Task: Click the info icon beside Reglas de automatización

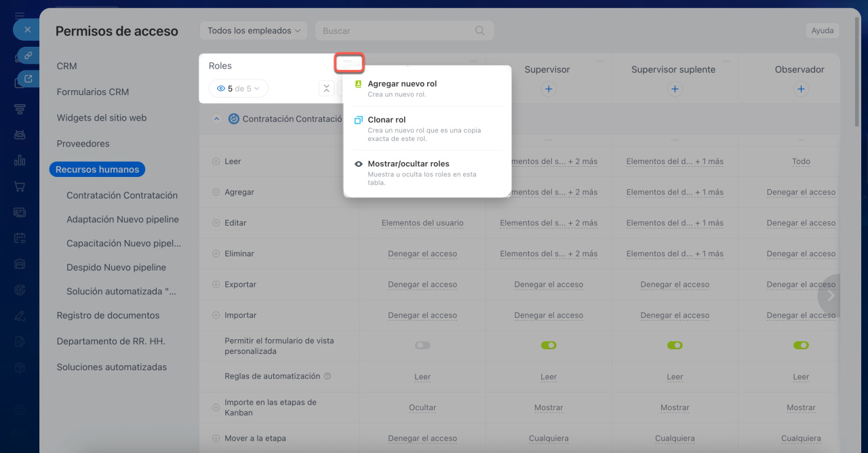Action: [328, 376]
